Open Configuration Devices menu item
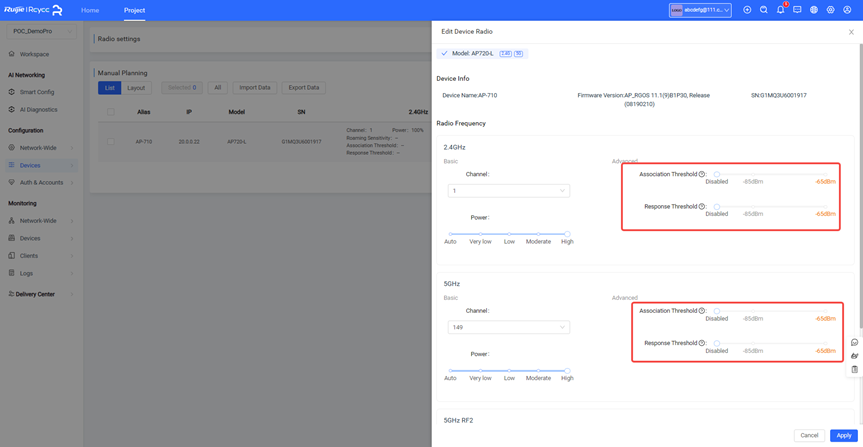The width and height of the screenshot is (863, 447). tap(42, 165)
